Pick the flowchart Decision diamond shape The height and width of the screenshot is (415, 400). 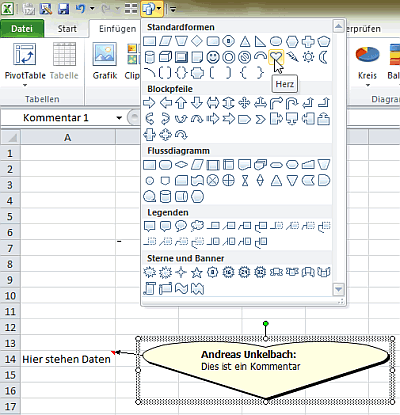coord(181,164)
